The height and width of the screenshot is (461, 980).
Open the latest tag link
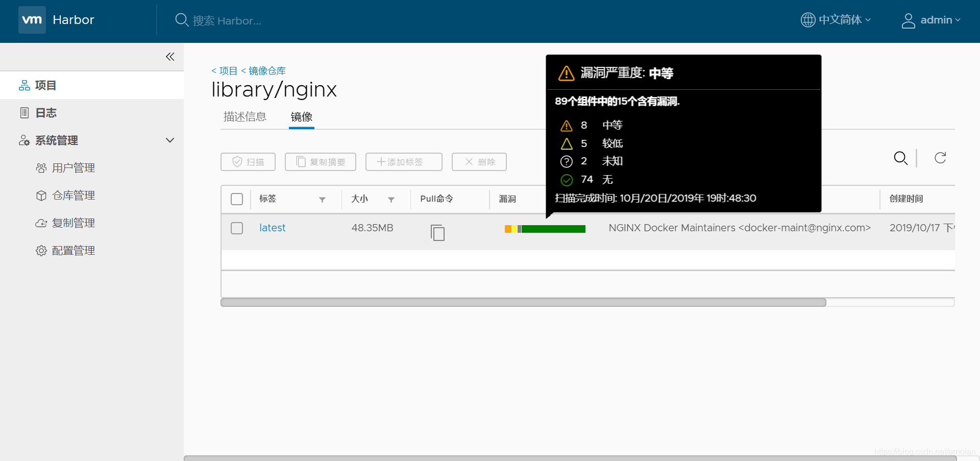pyautogui.click(x=272, y=228)
